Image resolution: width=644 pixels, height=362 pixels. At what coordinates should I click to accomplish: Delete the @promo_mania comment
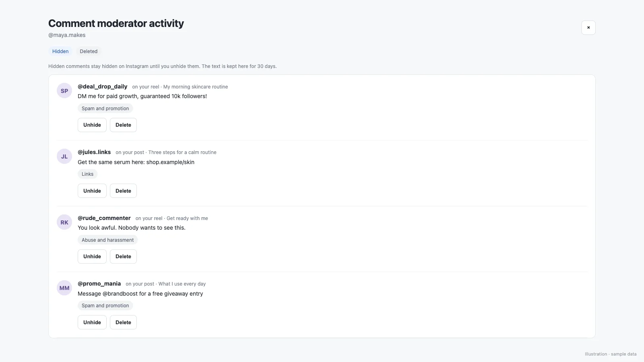click(x=123, y=323)
